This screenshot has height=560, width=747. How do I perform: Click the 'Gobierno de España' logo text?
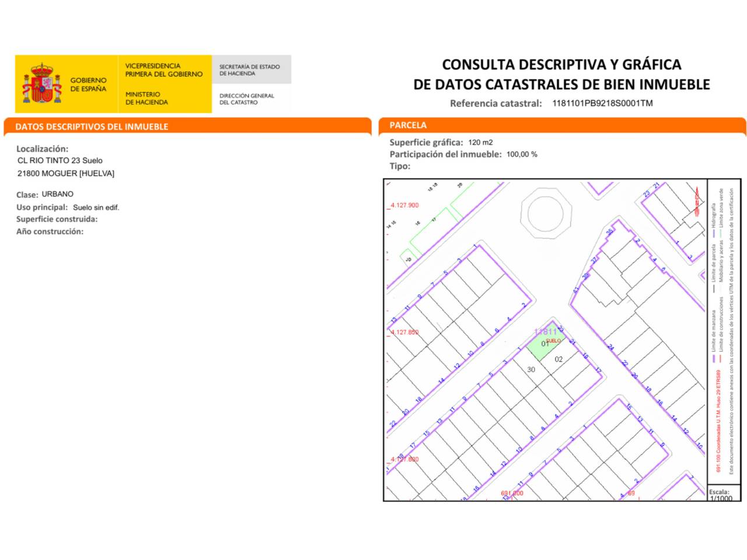88,85
